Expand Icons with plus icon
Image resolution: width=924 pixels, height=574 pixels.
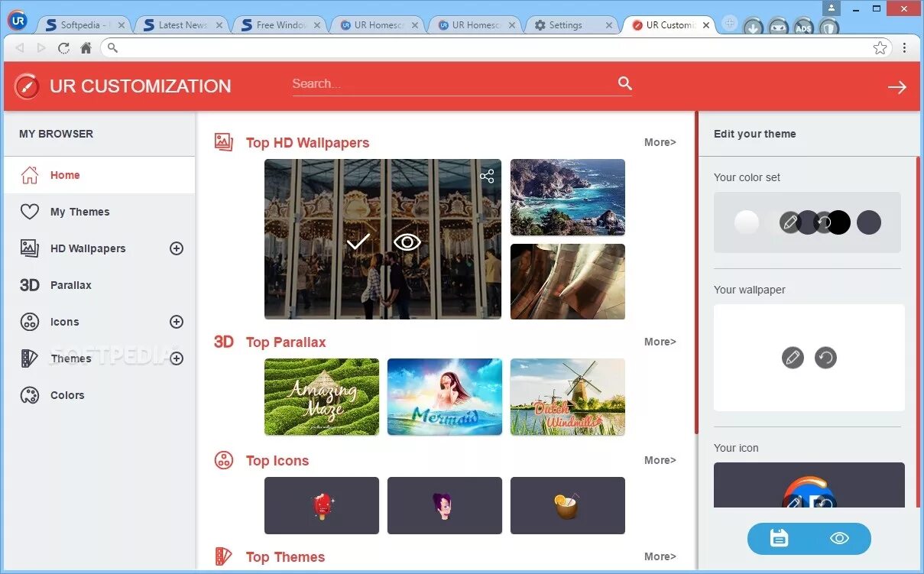[x=177, y=322]
